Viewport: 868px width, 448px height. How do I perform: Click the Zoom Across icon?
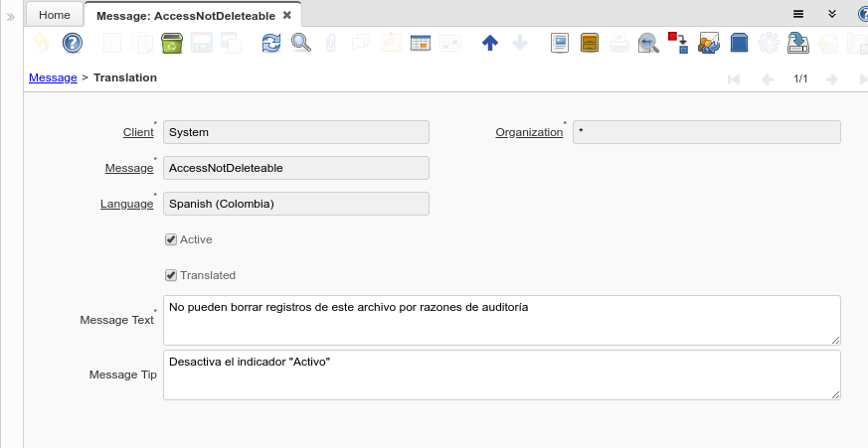648,43
